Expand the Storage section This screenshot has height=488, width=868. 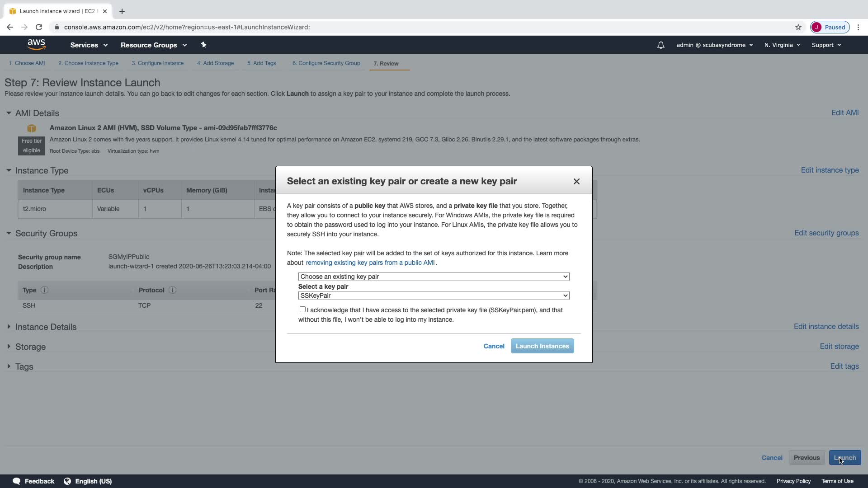click(x=30, y=347)
